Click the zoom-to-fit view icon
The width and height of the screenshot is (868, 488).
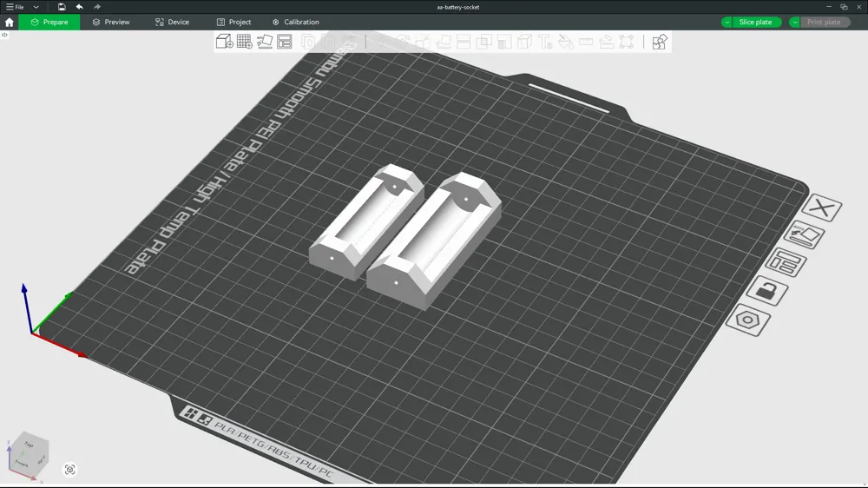click(69, 470)
